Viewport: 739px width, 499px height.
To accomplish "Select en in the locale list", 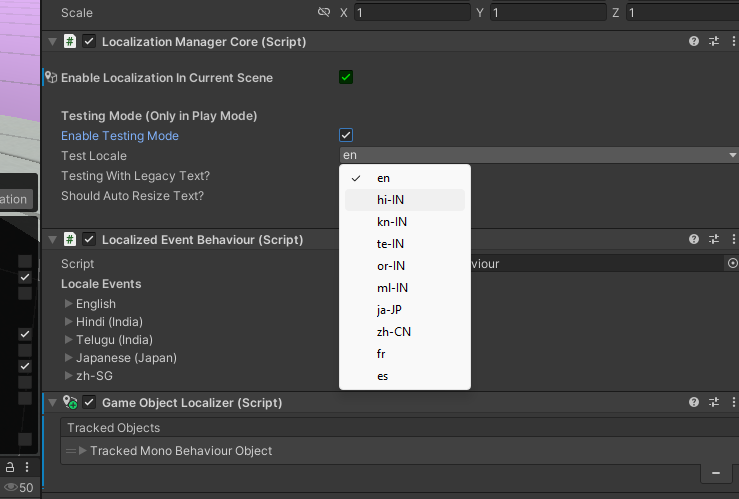I will [405, 178].
